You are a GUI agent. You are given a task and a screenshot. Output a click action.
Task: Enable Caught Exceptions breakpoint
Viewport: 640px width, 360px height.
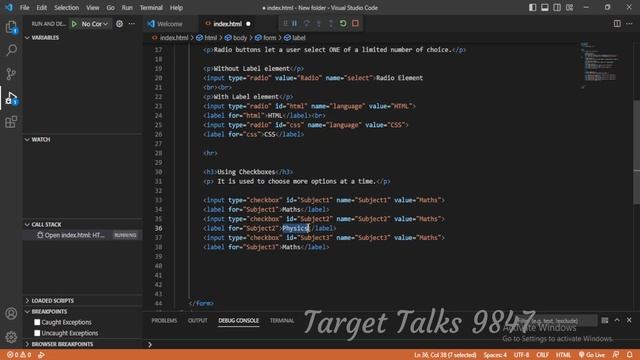(37, 322)
